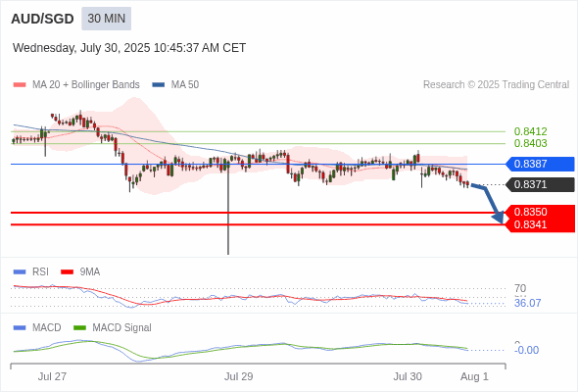Click the MA 20 + Bollinger Bands legend swatch
The width and height of the screenshot is (578, 392).
(x=20, y=85)
